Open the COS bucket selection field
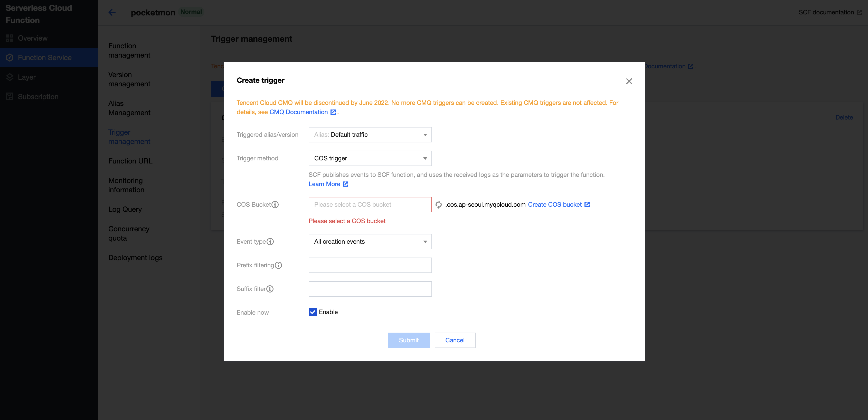The height and width of the screenshot is (420, 868). (x=370, y=204)
